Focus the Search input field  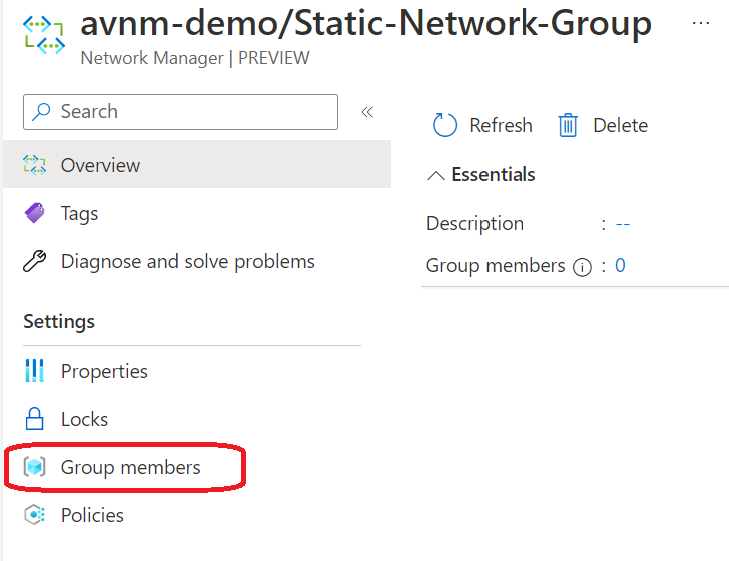click(190, 112)
